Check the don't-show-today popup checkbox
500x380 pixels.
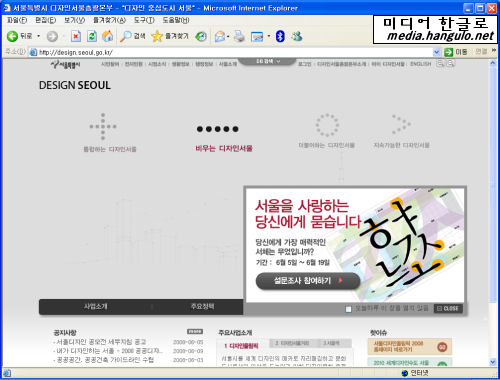348,309
